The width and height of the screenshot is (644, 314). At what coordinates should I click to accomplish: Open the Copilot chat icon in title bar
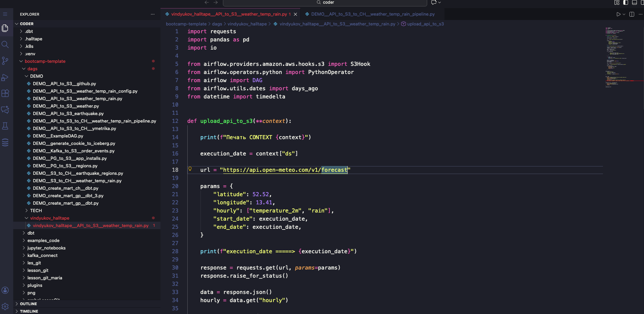pos(434,2)
